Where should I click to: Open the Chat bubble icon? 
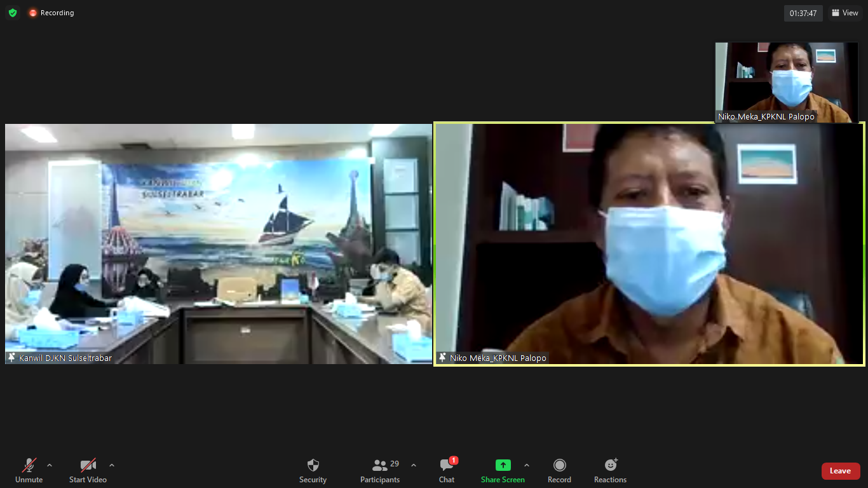tap(447, 466)
